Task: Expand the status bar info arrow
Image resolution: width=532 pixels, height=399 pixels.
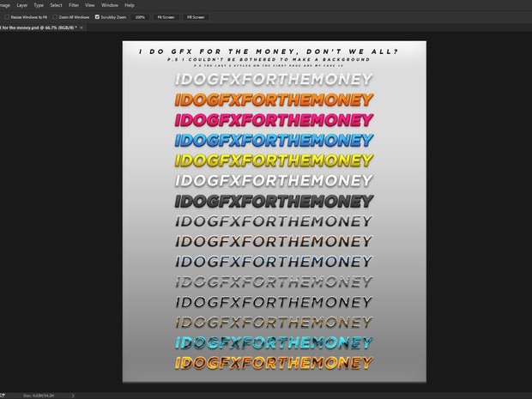Action: (x=73, y=396)
